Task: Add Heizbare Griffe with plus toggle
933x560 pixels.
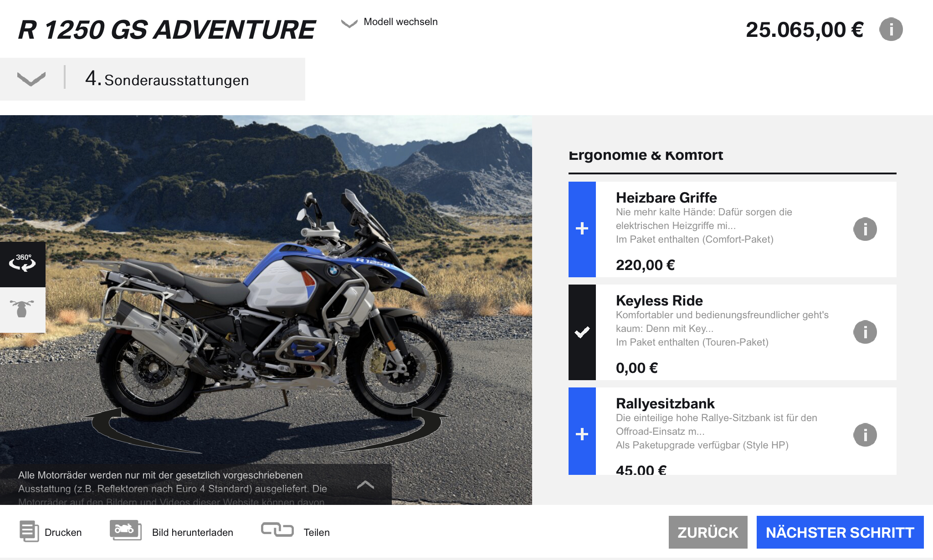Action: tap(582, 229)
